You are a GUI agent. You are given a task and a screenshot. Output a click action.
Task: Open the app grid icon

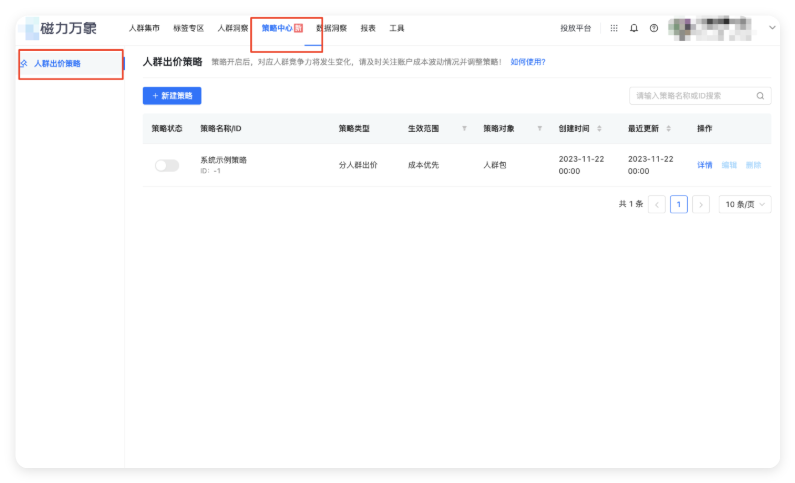613,28
